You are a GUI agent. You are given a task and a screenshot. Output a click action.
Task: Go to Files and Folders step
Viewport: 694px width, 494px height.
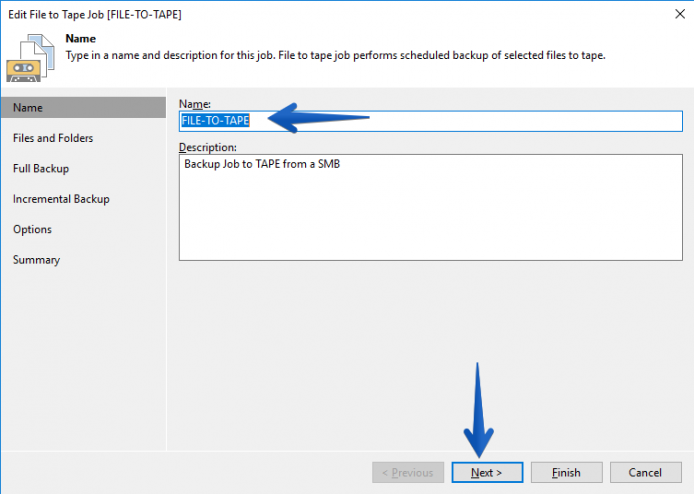click(x=53, y=138)
